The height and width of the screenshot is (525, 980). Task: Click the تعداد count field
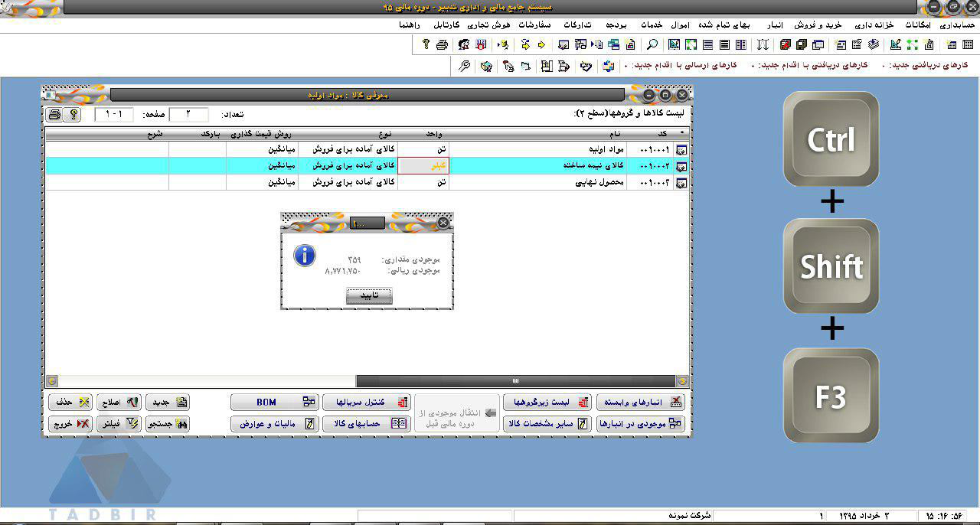pos(188,115)
